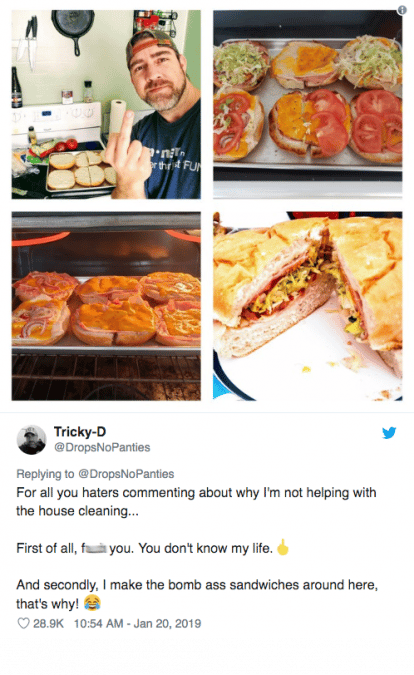The width and height of the screenshot is (414, 675).
Task: Open the sandwiches in oven photo
Action: (106, 306)
